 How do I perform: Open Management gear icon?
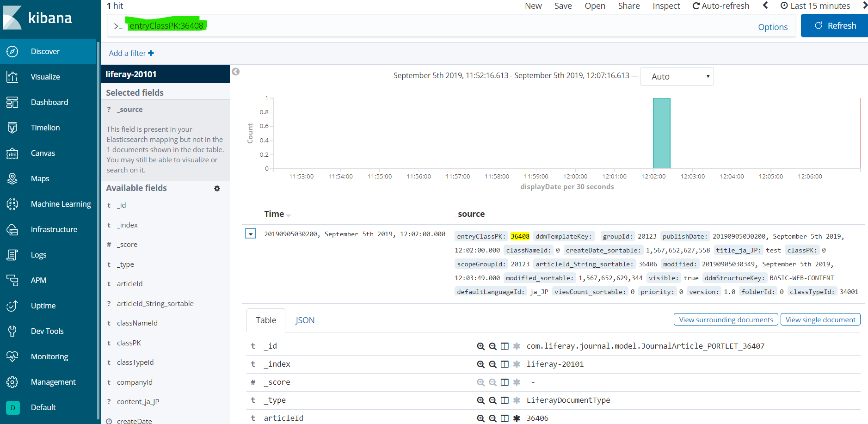[12, 382]
